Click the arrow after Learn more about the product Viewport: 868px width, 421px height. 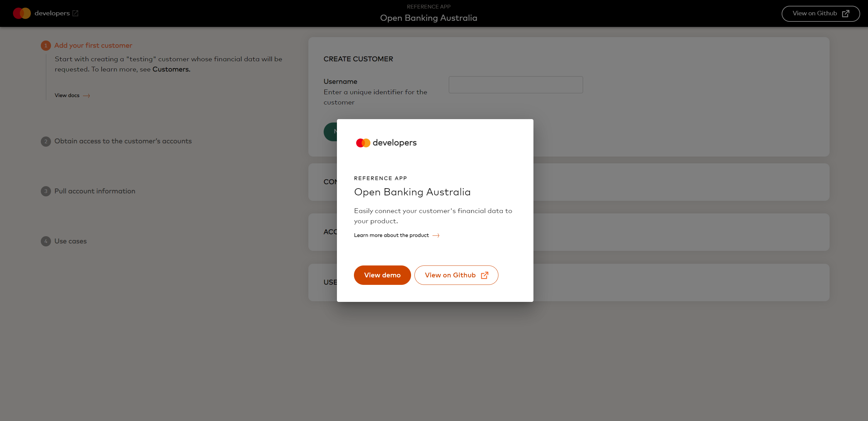[x=436, y=236]
